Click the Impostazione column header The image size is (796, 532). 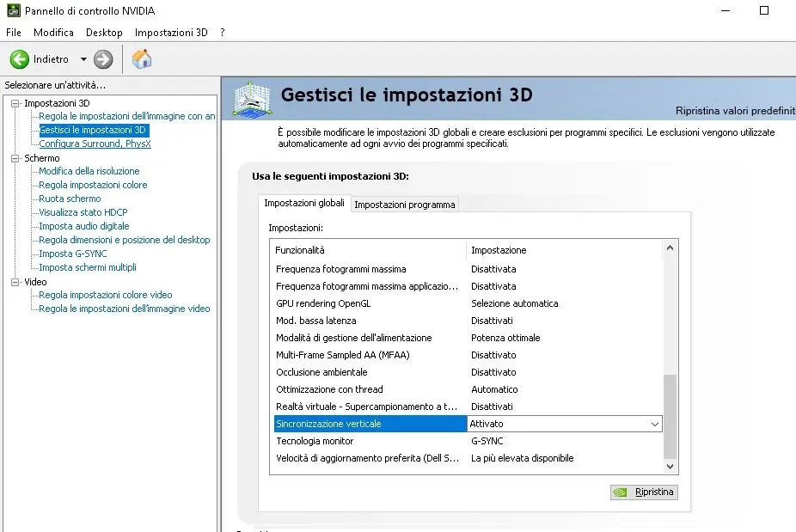pos(565,250)
